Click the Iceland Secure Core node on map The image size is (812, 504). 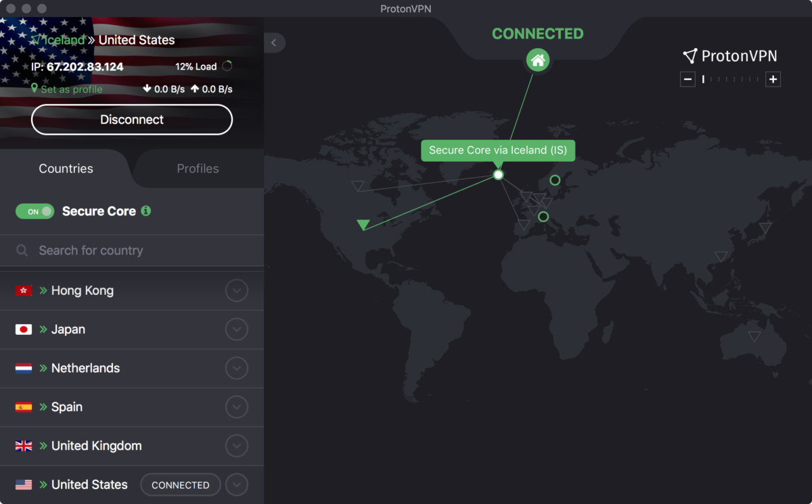(x=498, y=175)
